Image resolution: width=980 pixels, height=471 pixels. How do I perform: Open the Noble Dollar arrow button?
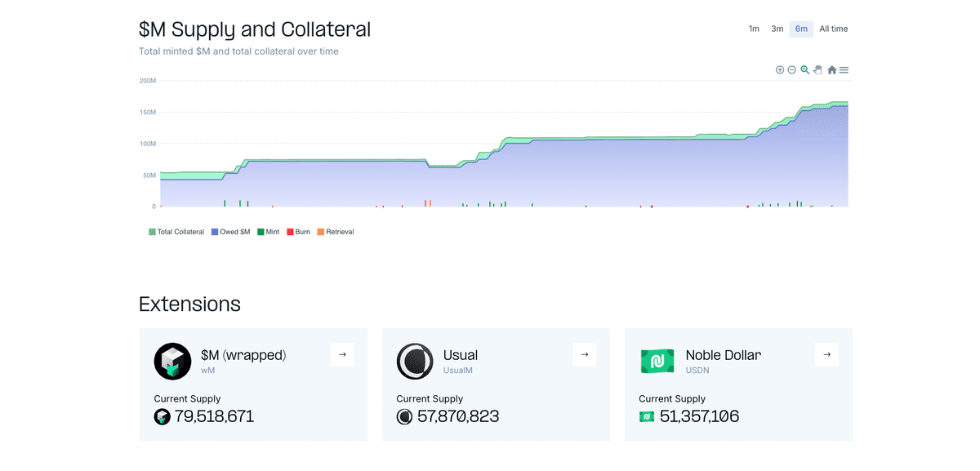[x=826, y=354]
